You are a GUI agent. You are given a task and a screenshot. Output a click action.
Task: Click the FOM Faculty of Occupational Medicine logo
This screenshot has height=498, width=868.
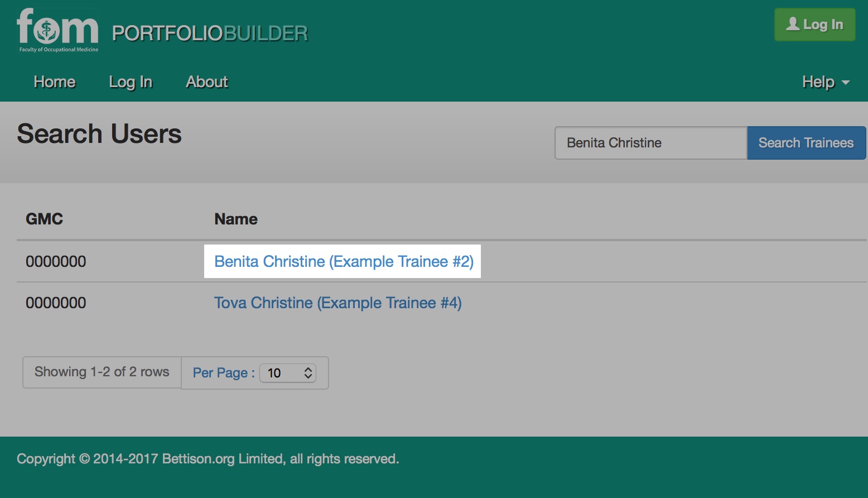pos(57,31)
